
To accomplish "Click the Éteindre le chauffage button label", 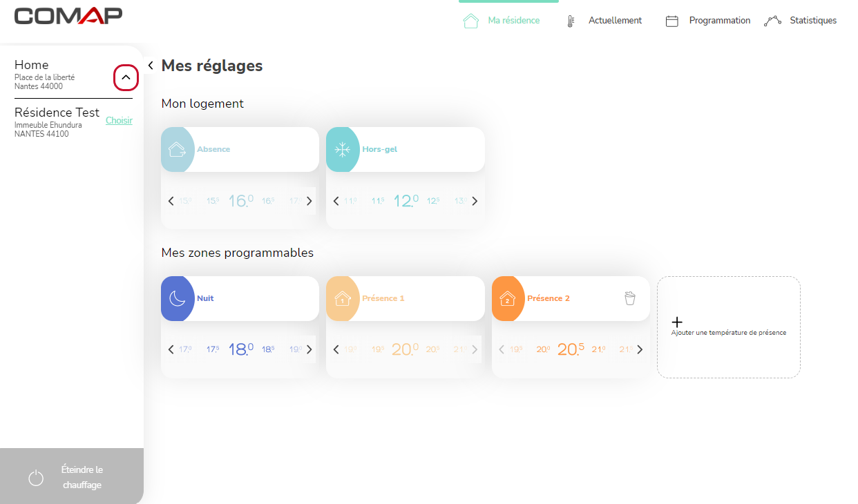I will point(82,477).
